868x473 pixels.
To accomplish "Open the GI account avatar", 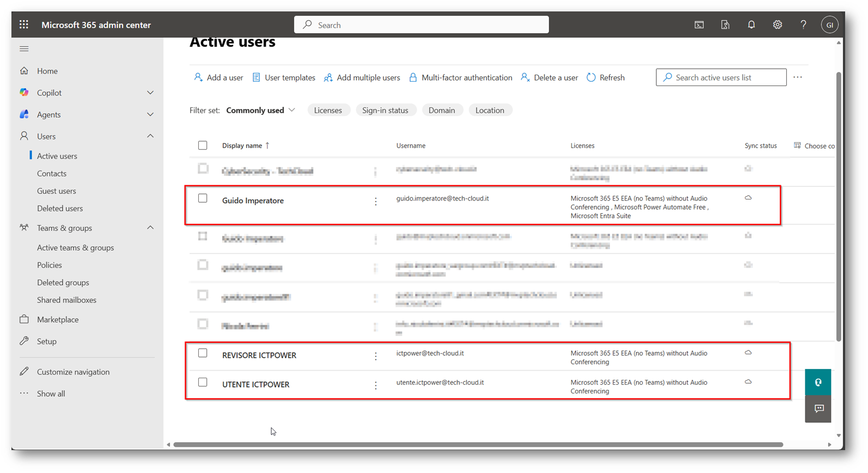I will (x=829, y=25).
